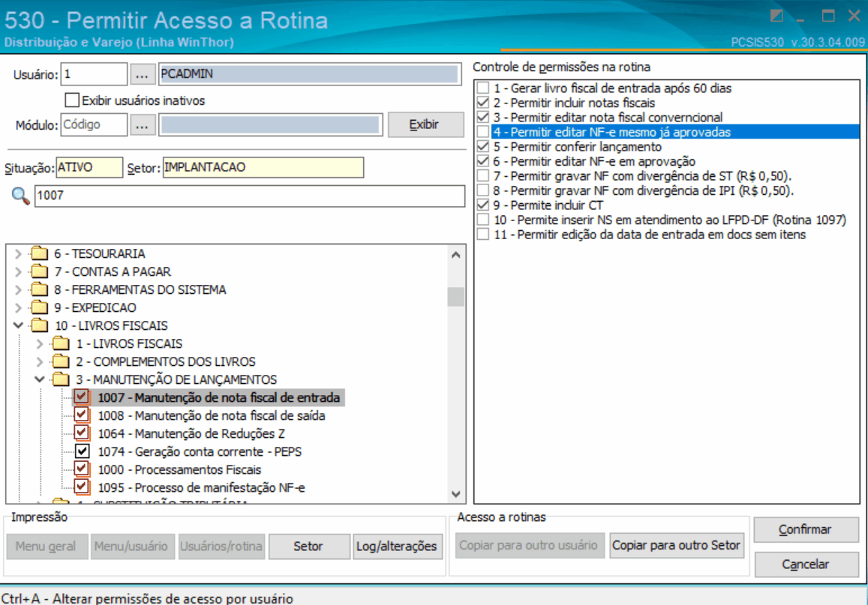The width and height of the screenshot is (868, 605).
Task: Expand the 1 - LIVROS FISCAIS subnode
Action: (x=39, y=343)
